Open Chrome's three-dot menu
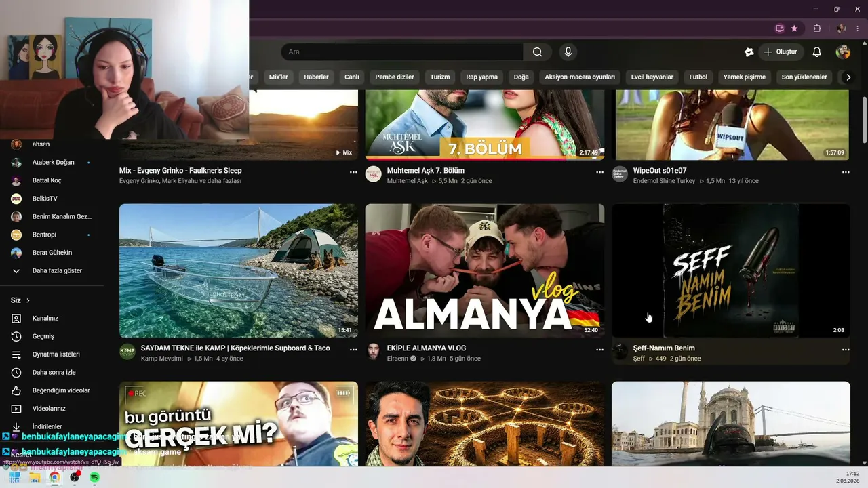This screenshot has width=868, height=488. 859,28
